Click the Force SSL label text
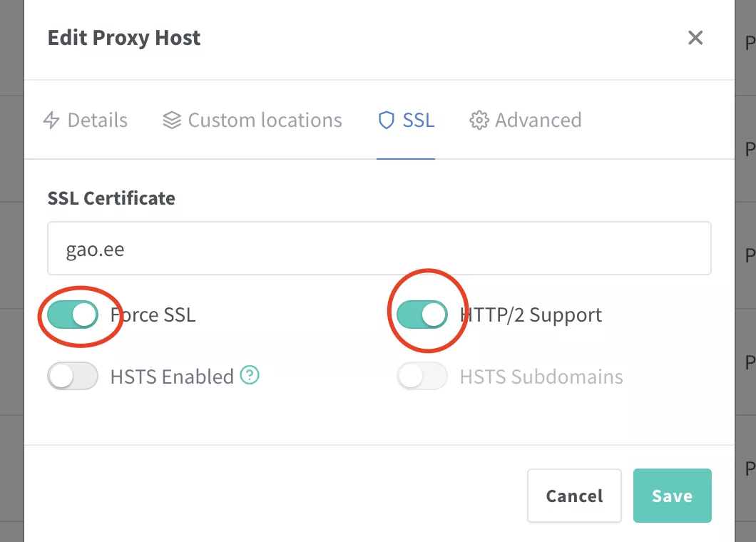756x542 pixels. 153,315
